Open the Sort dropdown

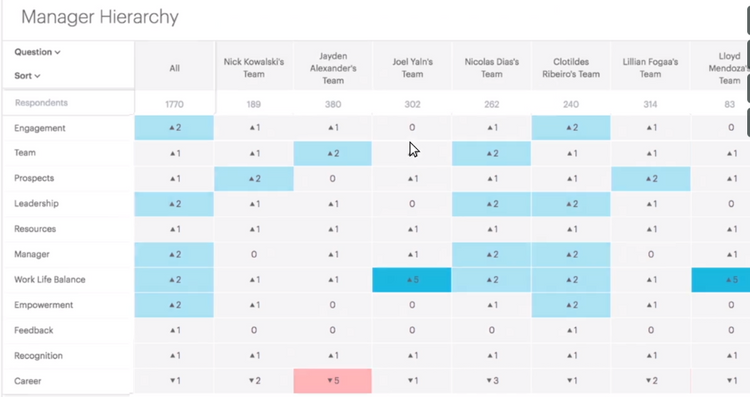(x=27, y=76)
